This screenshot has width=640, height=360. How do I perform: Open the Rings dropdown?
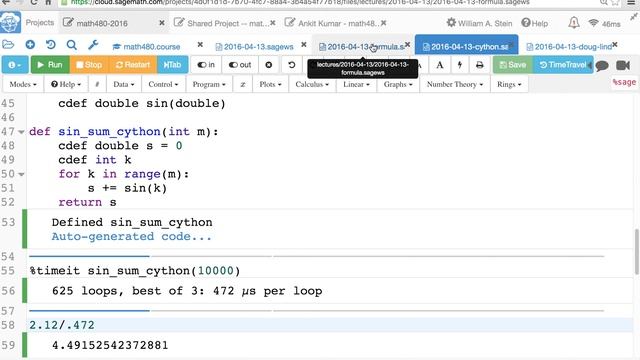click(509, 84)
